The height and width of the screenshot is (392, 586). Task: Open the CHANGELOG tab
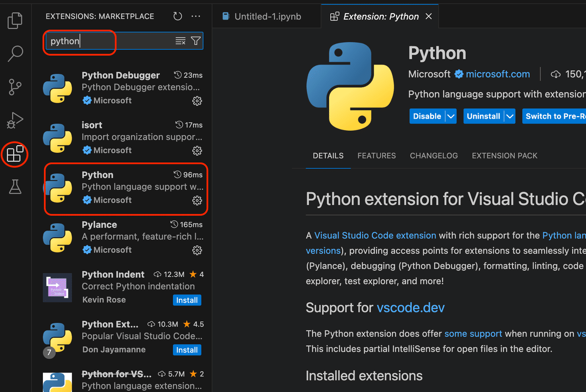click(434, 156)
